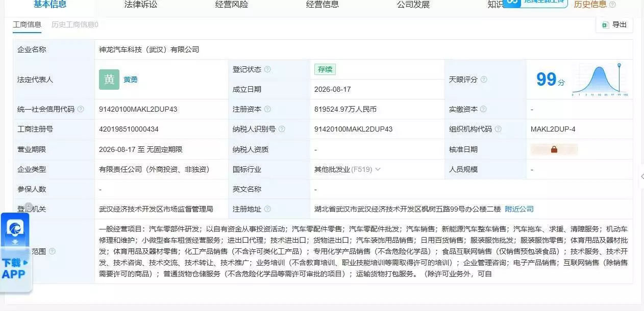Click registration number 420198510000434
Viewport: 644px width, 311px height.
(x=129, y=129)
